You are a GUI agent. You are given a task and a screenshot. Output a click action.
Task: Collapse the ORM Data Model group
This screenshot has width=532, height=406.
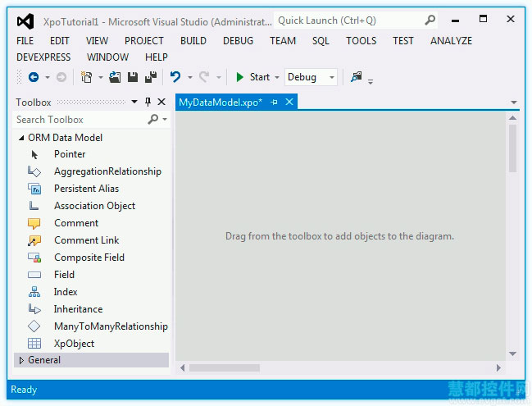pos(21,138)
